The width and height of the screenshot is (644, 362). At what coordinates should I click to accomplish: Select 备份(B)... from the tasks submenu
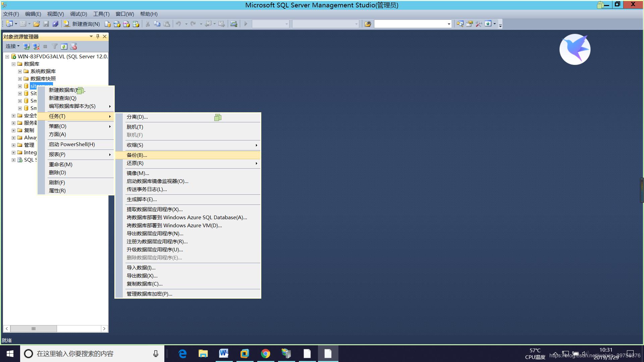coord(137,155)
